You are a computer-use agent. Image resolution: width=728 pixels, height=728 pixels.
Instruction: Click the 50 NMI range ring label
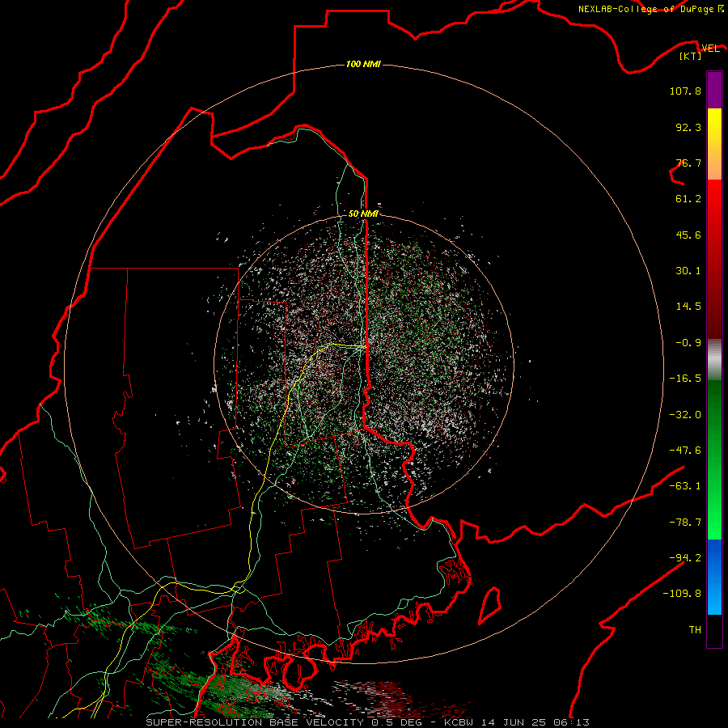[x=363, y=214]
